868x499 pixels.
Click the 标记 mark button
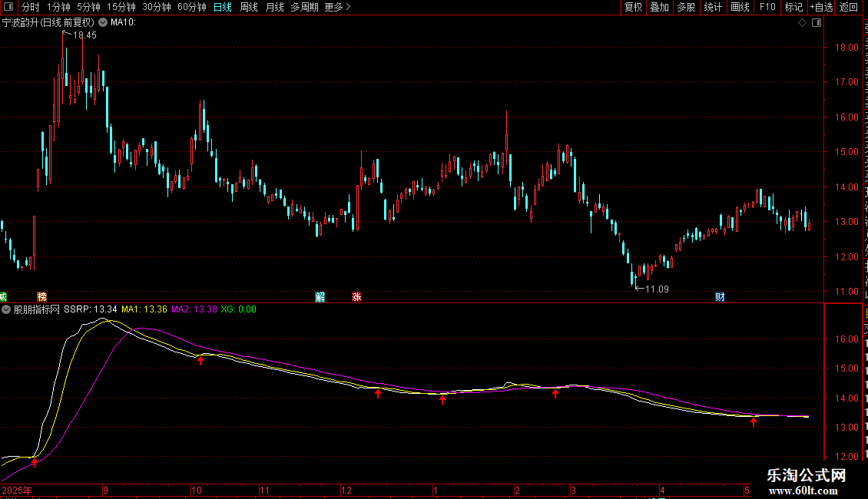pos(793,7)
